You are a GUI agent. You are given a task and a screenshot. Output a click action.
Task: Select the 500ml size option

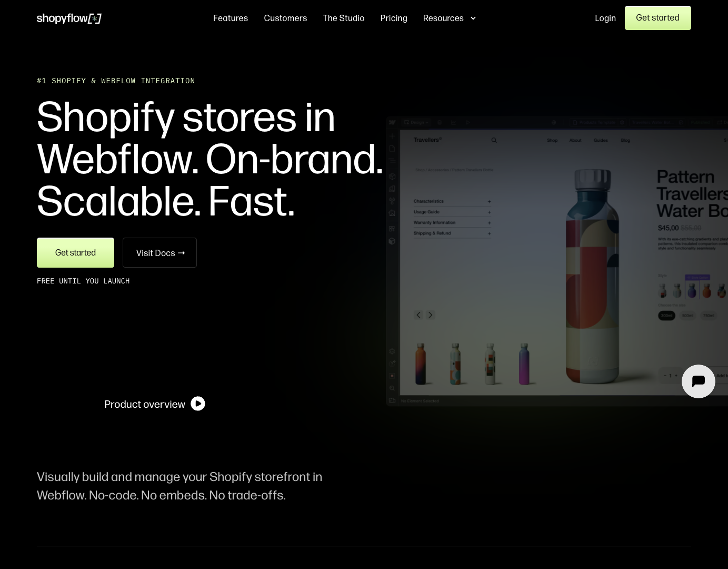tap(687, 315)
